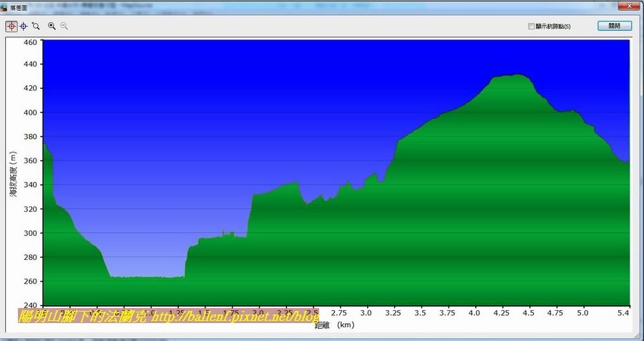Screen dimensions: 644x341
Task: Click the profile window title bar icon
Action: click(x=4, y=8)
